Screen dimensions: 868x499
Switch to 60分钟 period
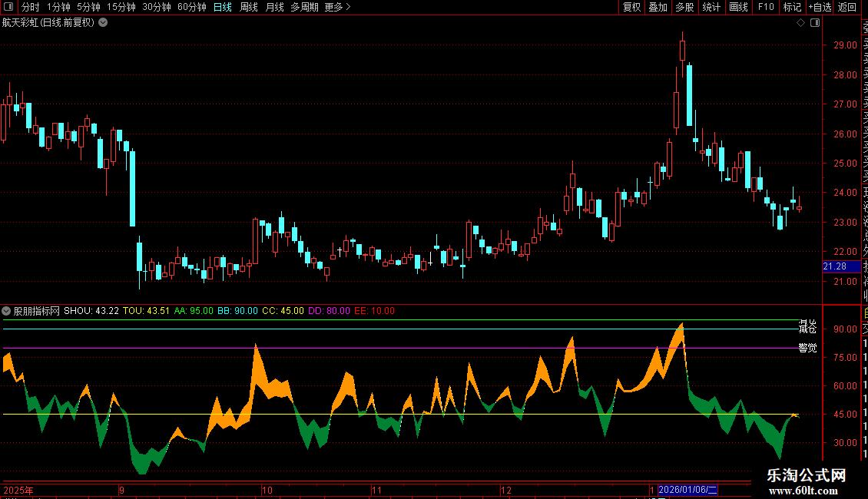[x=192, y=7]
